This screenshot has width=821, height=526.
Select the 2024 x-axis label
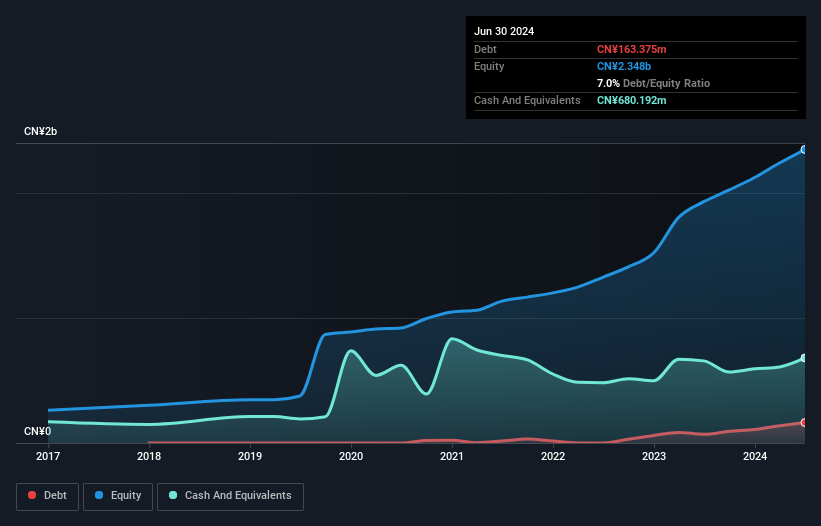pos(755,456)
